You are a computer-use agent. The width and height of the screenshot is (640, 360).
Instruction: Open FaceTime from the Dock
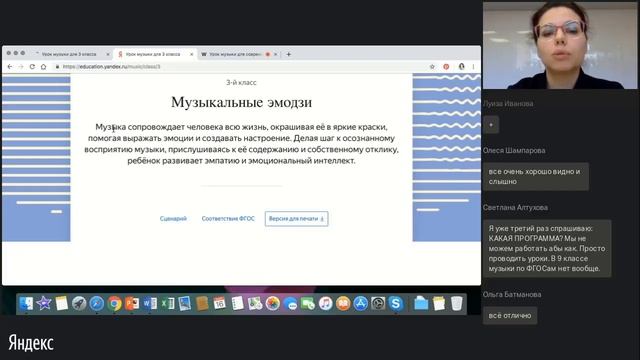[308, 304]
